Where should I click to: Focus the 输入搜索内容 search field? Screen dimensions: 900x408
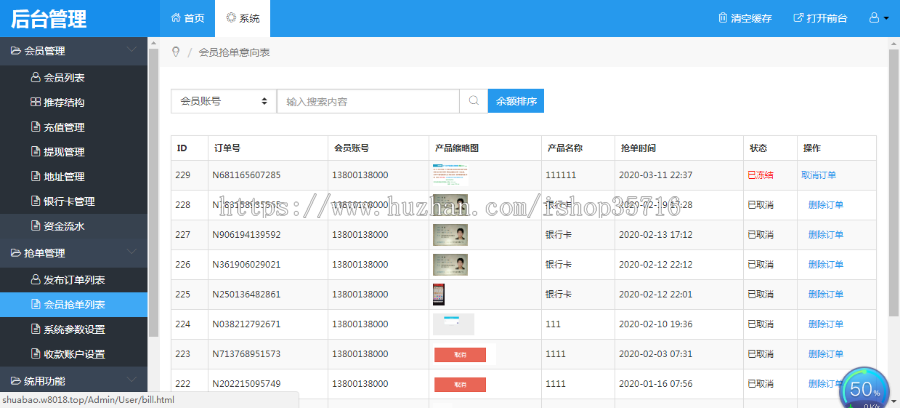point(368,101)
